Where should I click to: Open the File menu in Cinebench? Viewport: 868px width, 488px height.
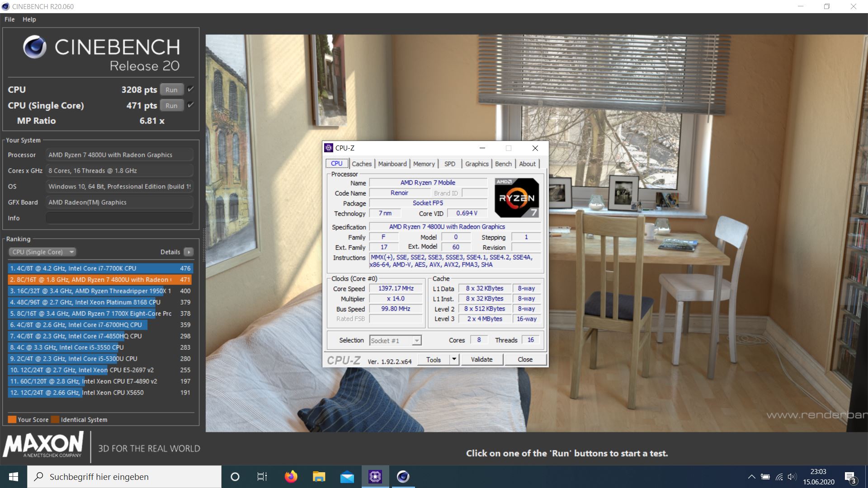[x=9, y=19]
